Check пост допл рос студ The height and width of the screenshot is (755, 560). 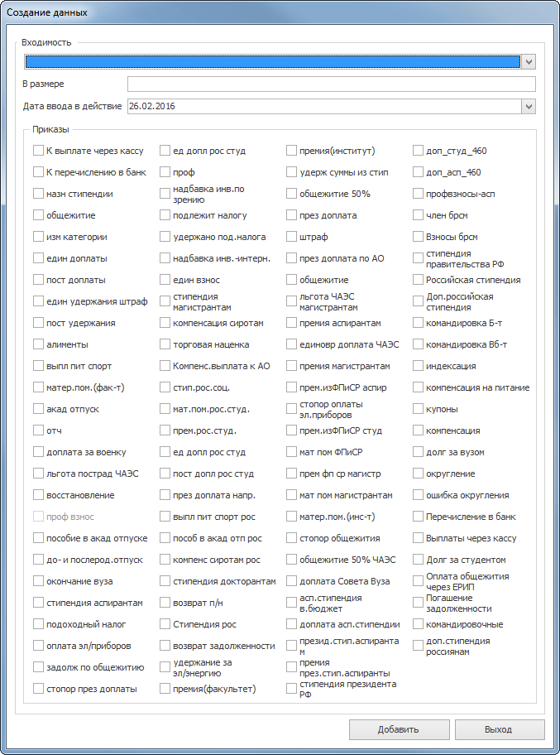pos(165,474)
